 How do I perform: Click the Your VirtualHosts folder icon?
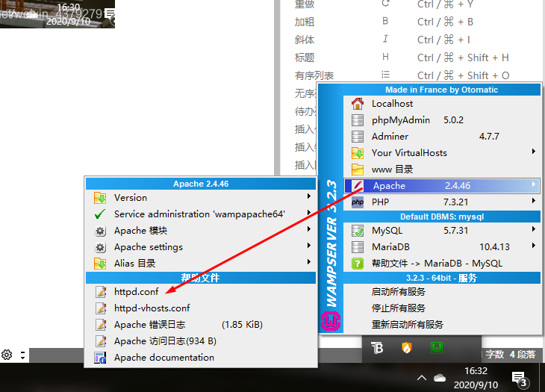(x=358, y=153)
